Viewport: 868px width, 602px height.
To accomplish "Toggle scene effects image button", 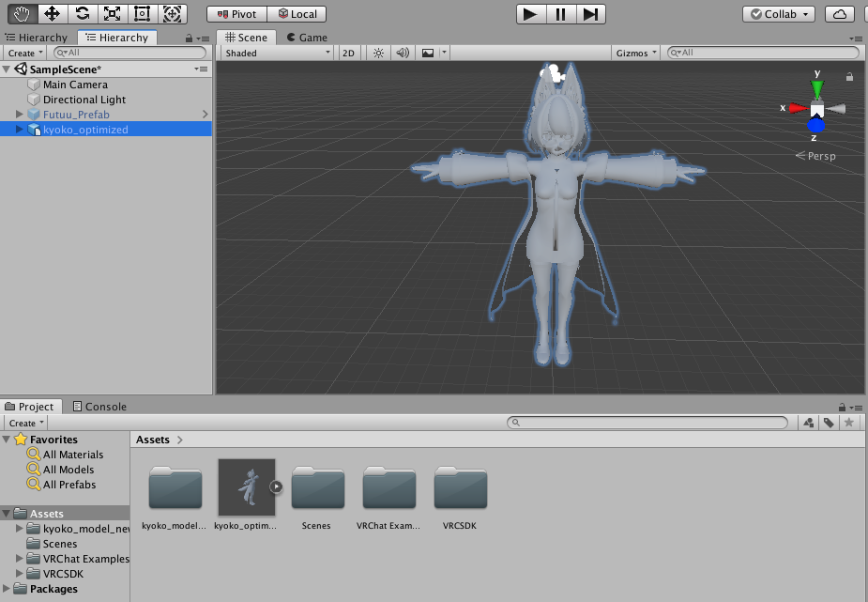I will [428, 53].
